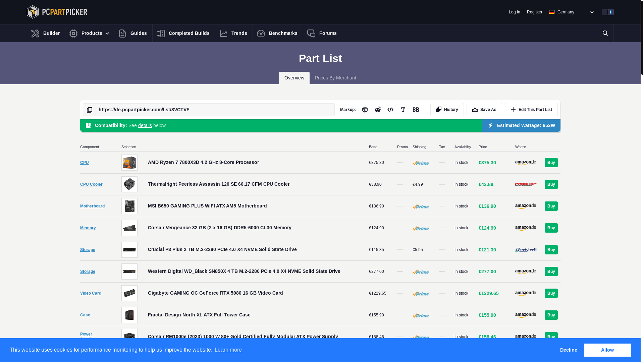Click the Log In link

click(x=514, y=12)
